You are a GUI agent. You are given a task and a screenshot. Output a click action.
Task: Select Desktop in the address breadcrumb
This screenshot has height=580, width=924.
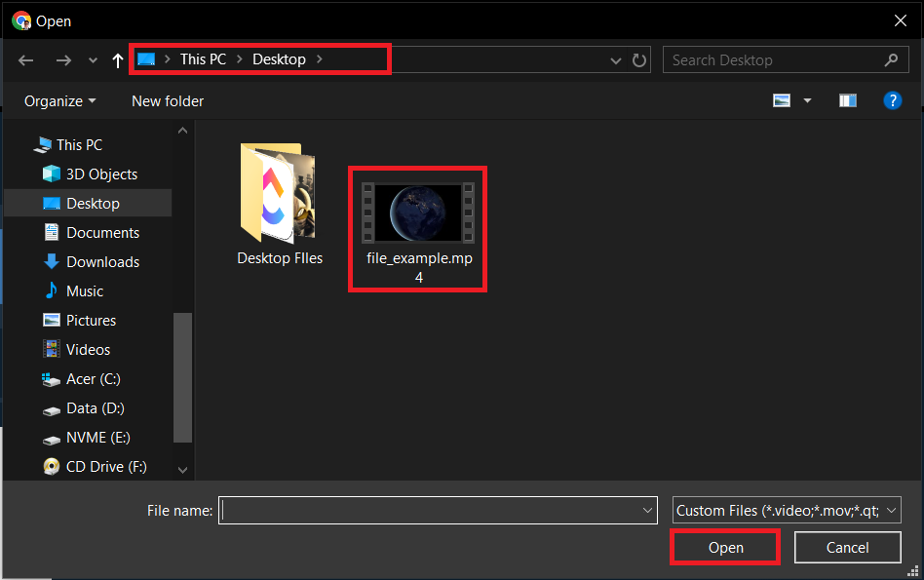point(279,58)
